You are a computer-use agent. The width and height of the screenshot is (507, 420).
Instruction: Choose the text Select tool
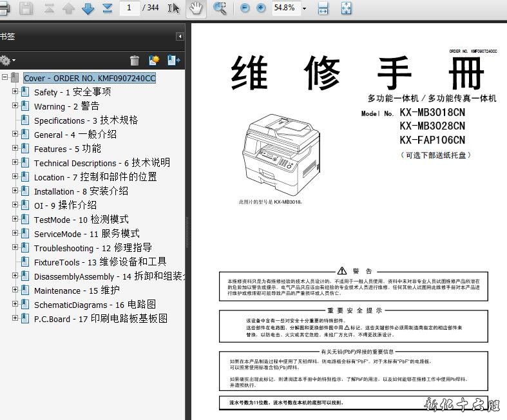[x=173, y=8]
